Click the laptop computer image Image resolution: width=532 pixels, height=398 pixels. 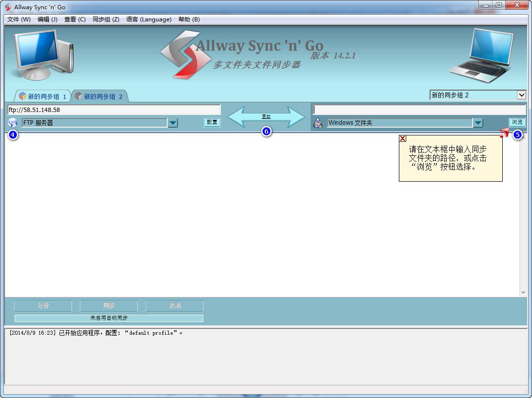pyautogui.click(x=482, y=56)
